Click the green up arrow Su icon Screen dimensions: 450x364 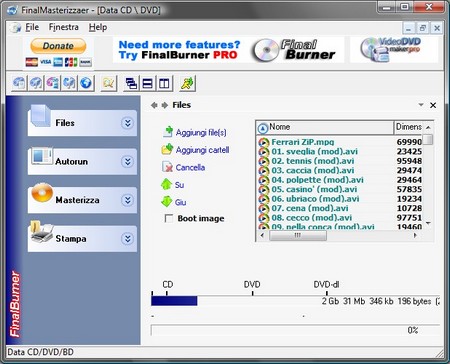(166, 184)
